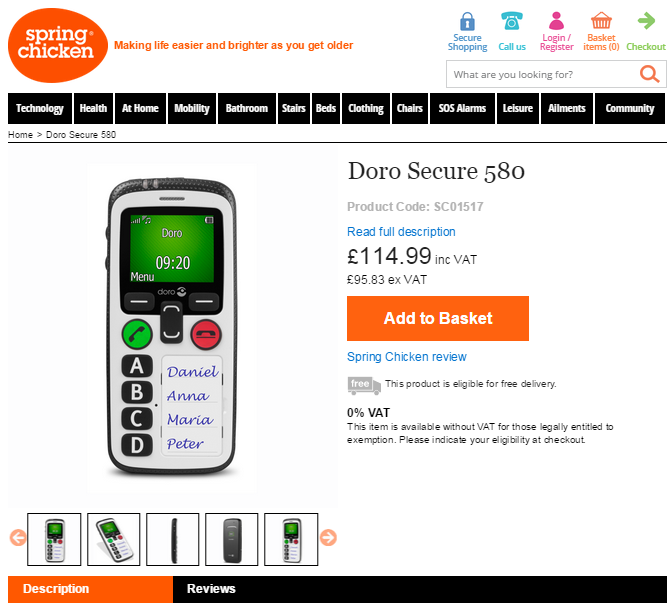Open the Basket items icon

pyautogui.click(x=601, y=21)
